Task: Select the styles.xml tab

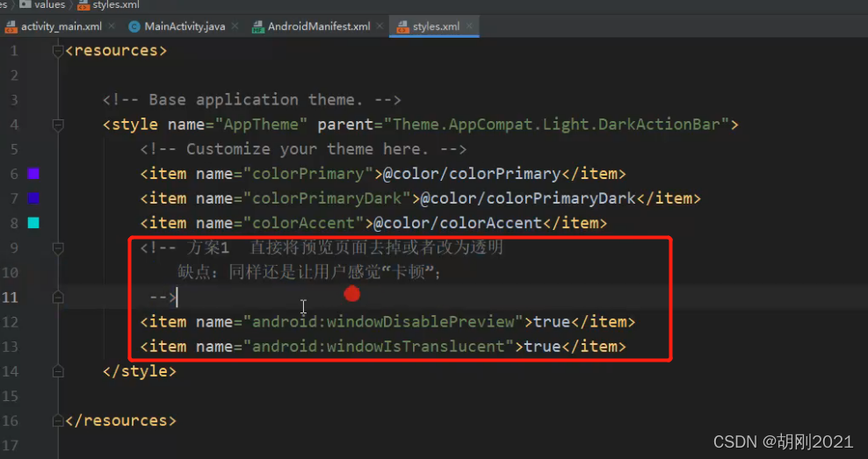Action: (x=437, y=26)
